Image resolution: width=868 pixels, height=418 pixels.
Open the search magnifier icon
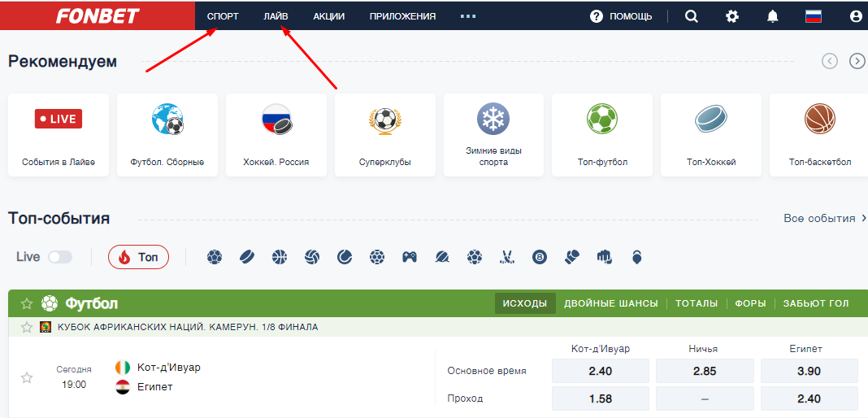point(692,16)
